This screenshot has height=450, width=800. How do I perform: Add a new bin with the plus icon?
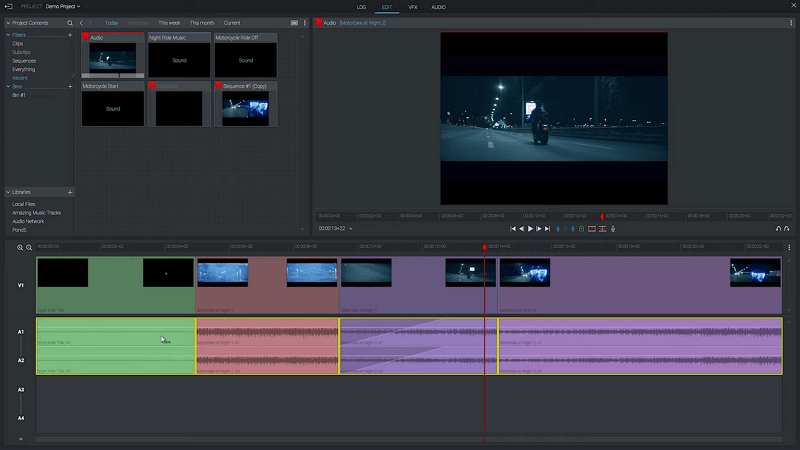coord(70,87)
